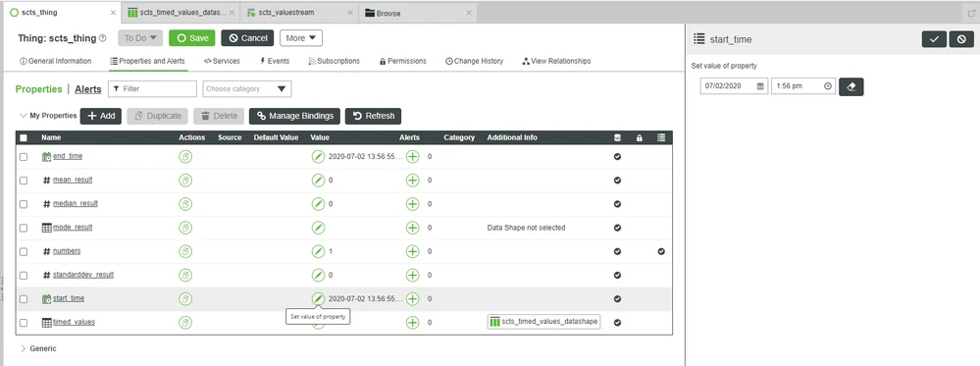Open the Choose category dropdown
Viewport: 980px width, 366px height.
[x=247, y=89]
